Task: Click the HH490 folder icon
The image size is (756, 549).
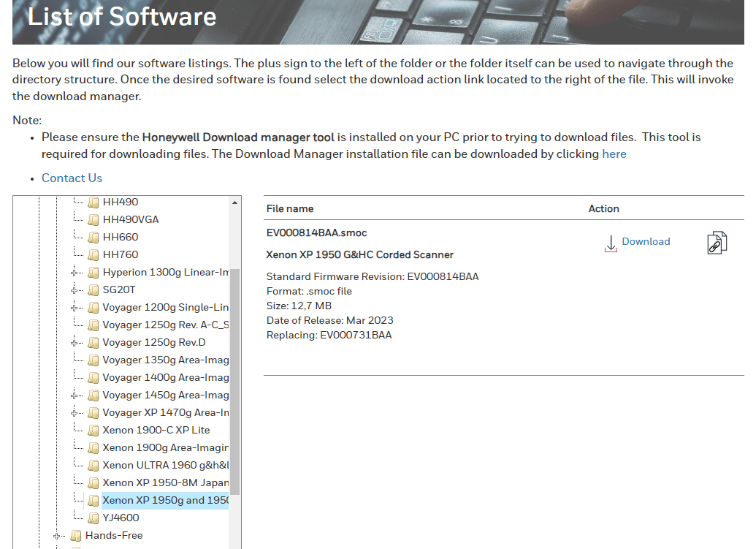Action: click(93, 202)
